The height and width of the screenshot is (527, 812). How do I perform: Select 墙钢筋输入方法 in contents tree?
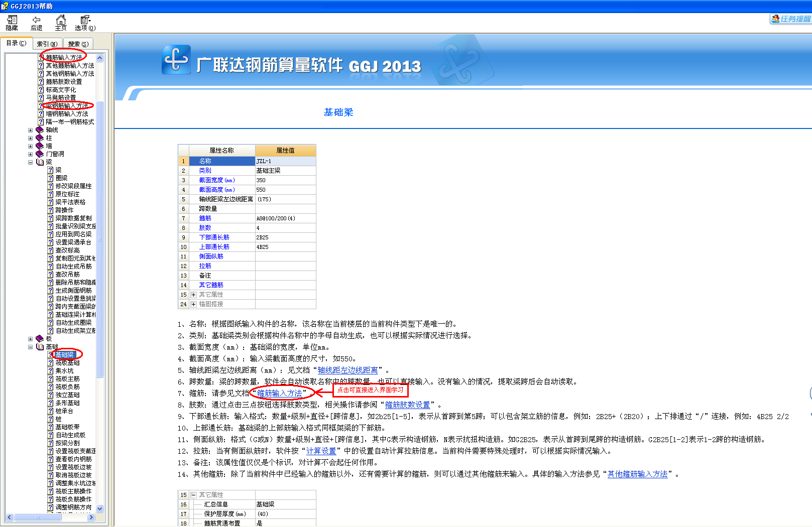67,114
